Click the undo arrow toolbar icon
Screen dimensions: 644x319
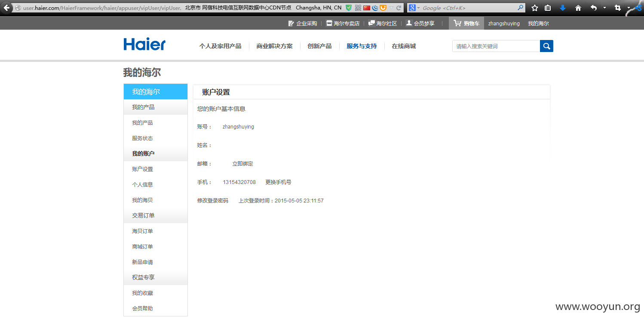(x=594, y=8)
